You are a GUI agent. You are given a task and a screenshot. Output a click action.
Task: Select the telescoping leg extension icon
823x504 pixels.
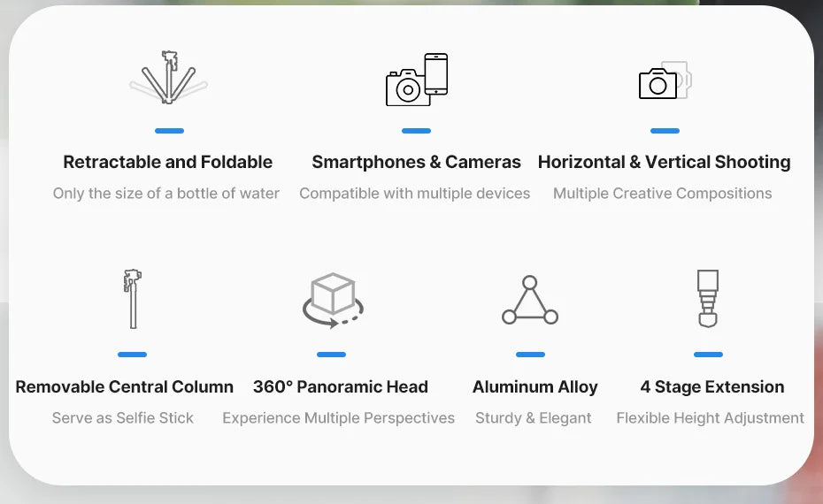(x=707, y=299)
